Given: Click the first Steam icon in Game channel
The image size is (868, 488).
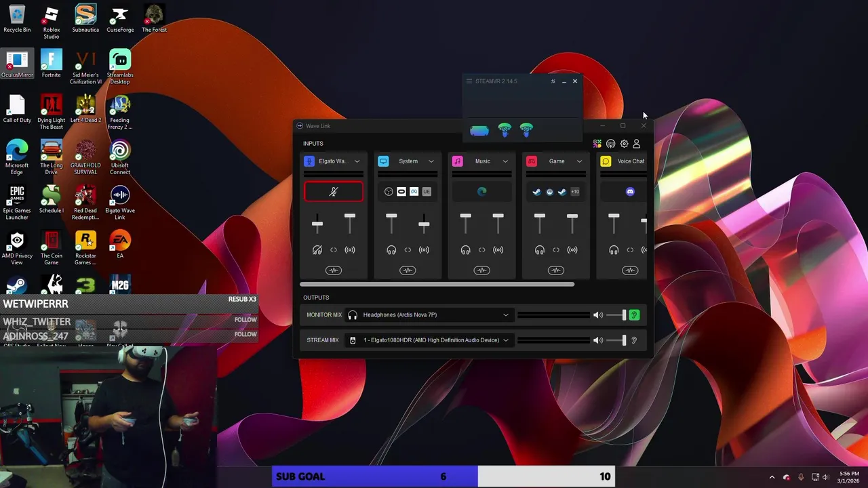Looking at the screenshot, I should 536,192.
